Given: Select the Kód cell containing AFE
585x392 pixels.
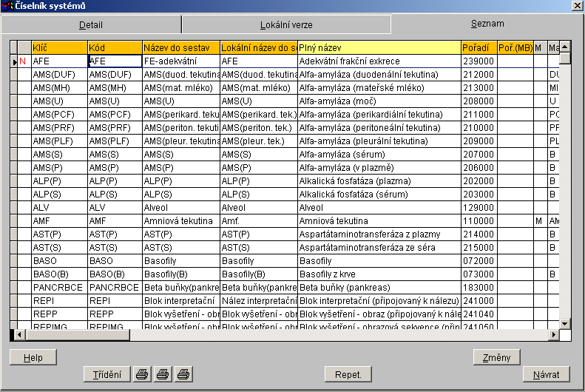Looking at the screenshot, I should point(115,61).
